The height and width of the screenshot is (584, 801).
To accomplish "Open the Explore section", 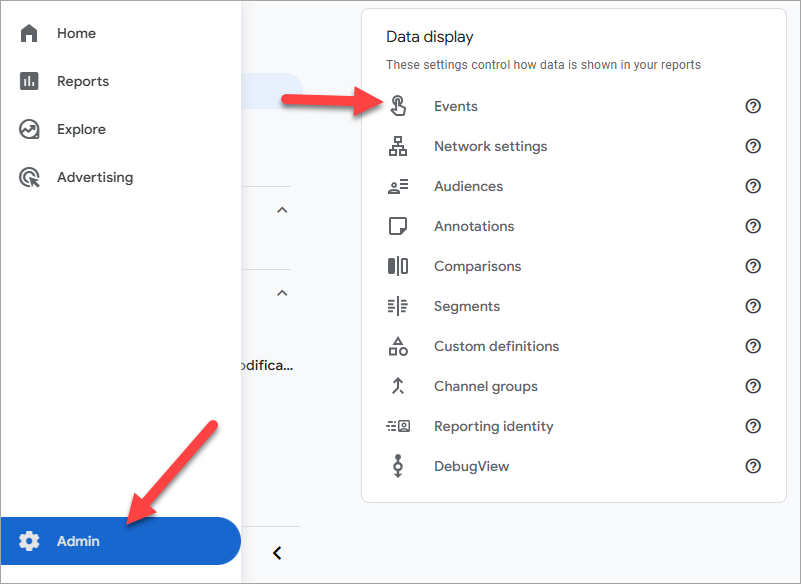I will (81, 129).
